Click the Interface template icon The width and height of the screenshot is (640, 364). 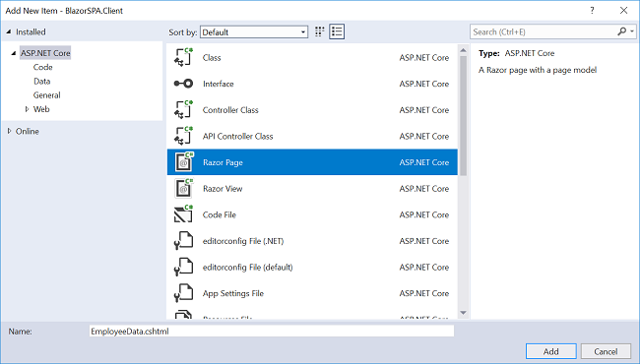pyautogui.click(x=184, y=84)
